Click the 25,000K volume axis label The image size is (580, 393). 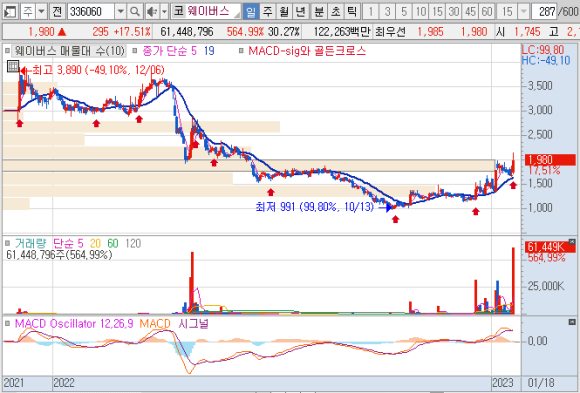[546, 286]
